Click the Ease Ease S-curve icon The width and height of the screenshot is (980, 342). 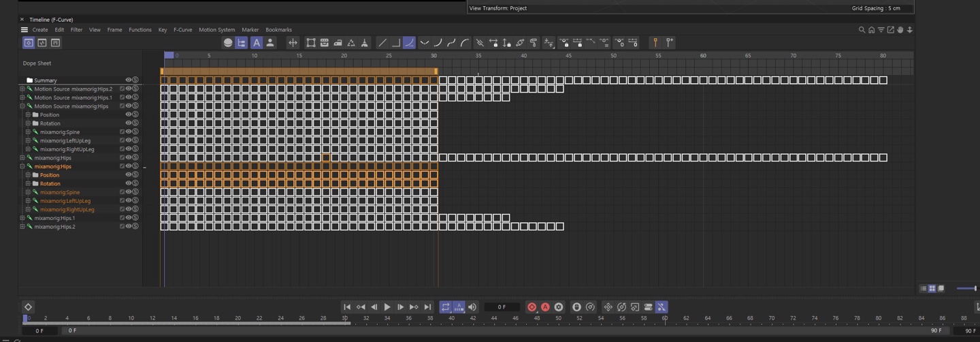pos(452,43)
